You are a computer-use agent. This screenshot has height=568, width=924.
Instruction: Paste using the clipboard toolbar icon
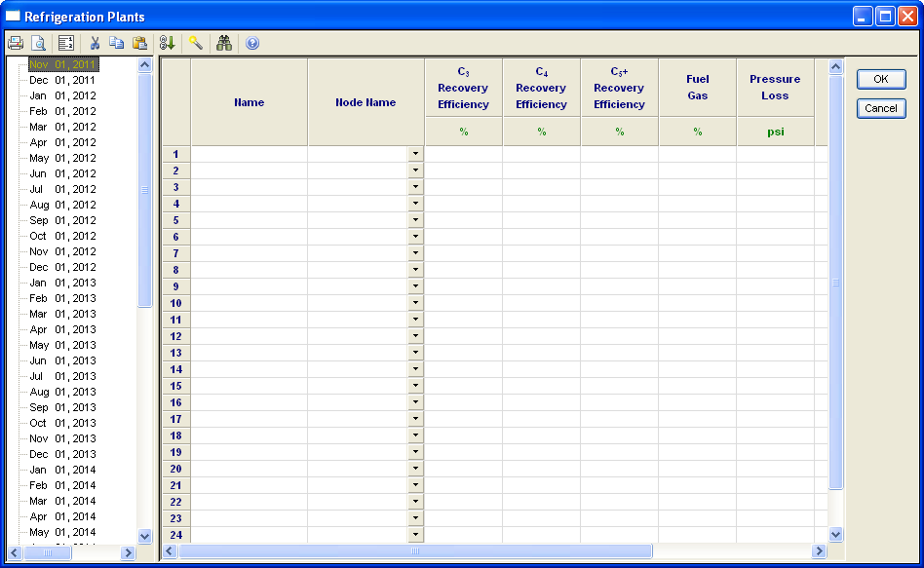point(139,43)
